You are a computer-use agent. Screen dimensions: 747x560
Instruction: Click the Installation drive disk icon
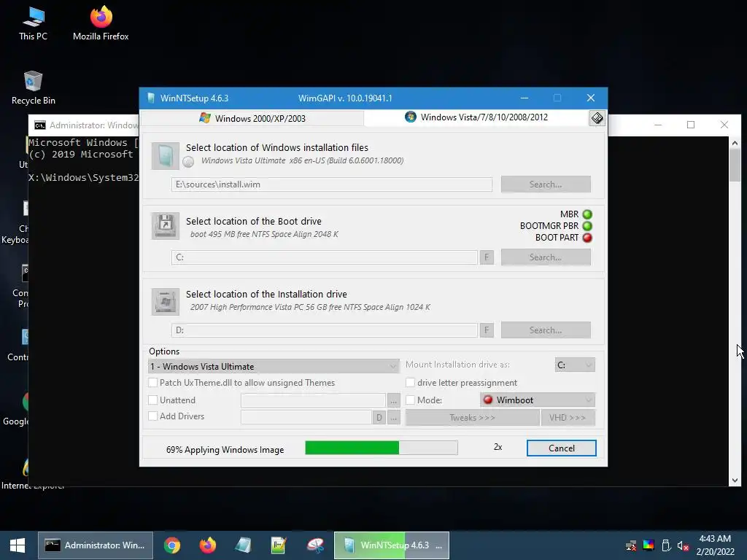pos(166,301)
